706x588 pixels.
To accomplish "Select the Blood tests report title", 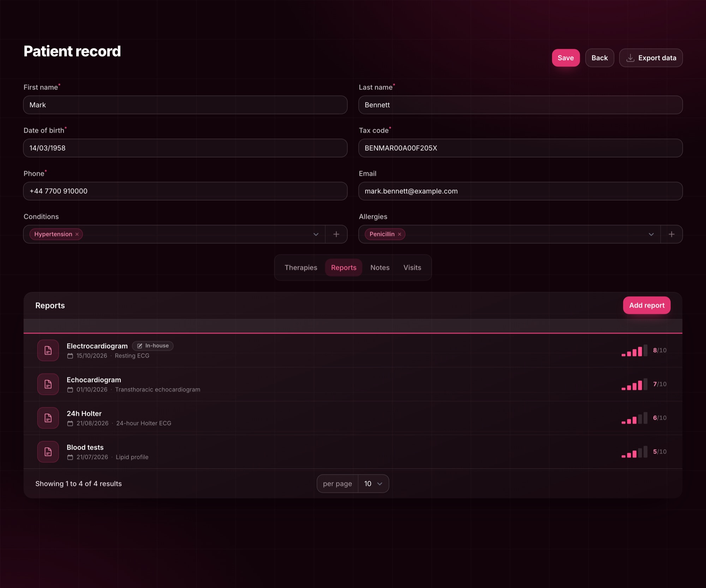I will (85, 447).
